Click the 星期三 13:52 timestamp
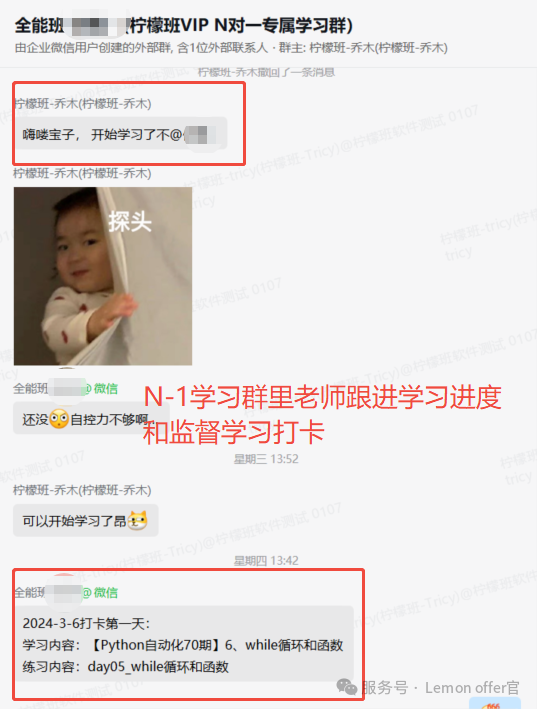Screen dimensions: 537x709 pyautogui.click(x=266, y=459)
